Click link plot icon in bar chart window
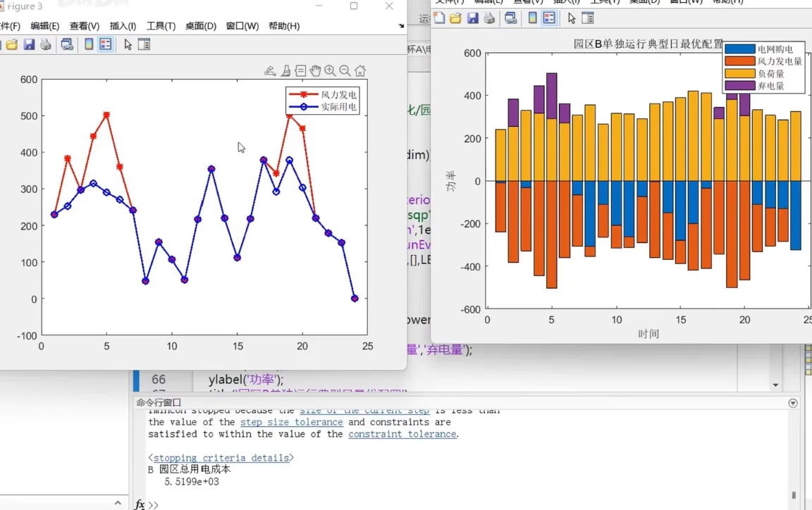The width and height of the screenshot is (812, 510). (510, 18)
